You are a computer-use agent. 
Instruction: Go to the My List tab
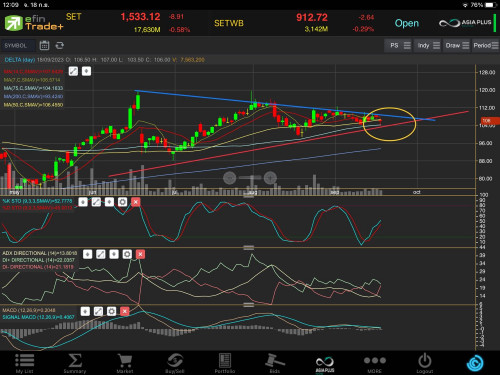coord(25,363)
